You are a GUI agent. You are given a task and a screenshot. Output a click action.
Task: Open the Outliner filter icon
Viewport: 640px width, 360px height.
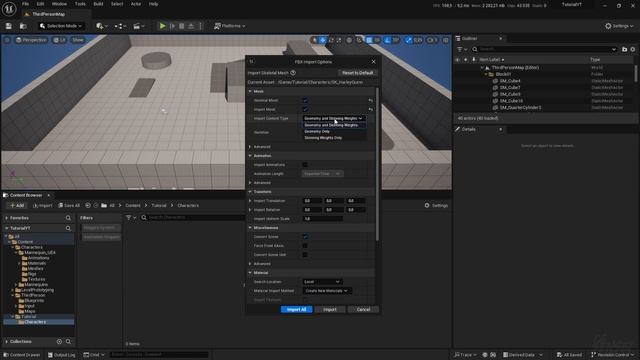(x=462, y=49)
